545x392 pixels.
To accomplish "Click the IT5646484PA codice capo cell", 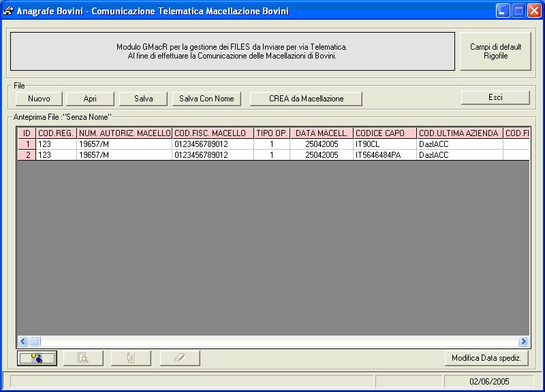I will (x=385, y=155).
